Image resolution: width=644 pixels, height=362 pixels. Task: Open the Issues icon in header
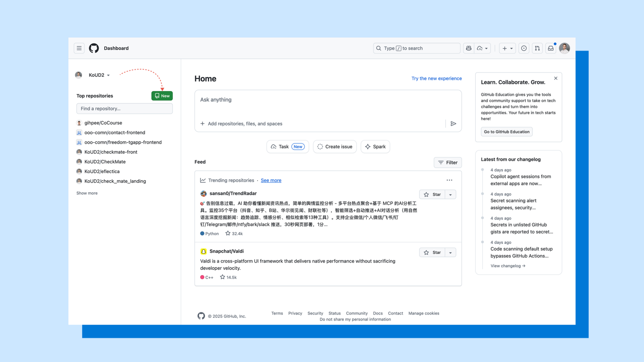pos(524,48)
